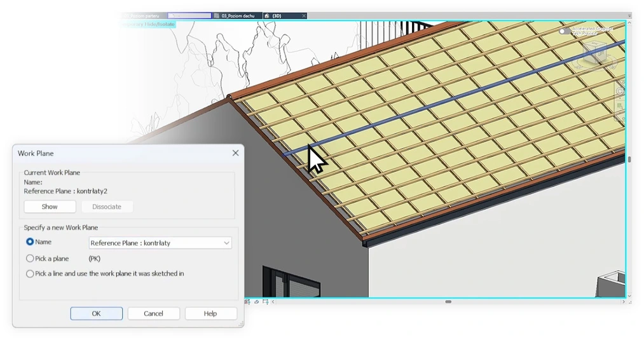
Task: Click the horizontal scrollbar thumb
Action: [x=448, y=302]
